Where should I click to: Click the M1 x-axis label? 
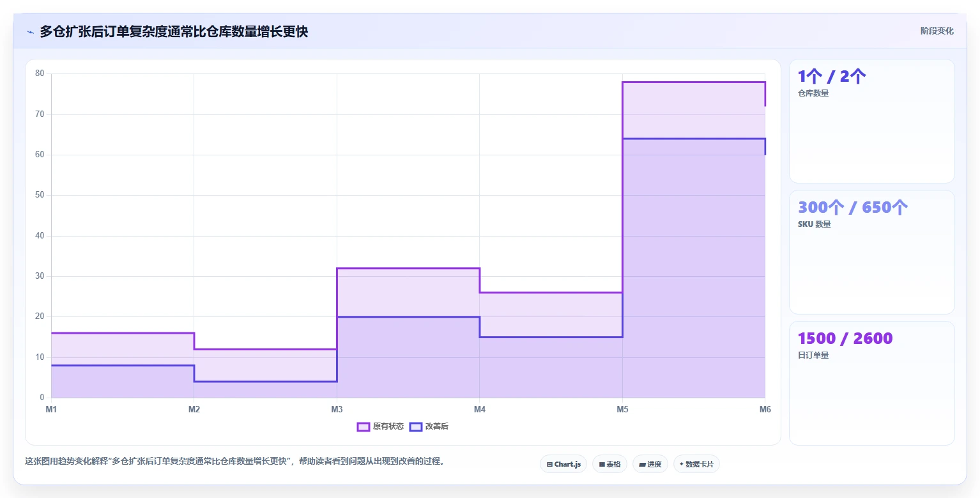click(51, 409)
